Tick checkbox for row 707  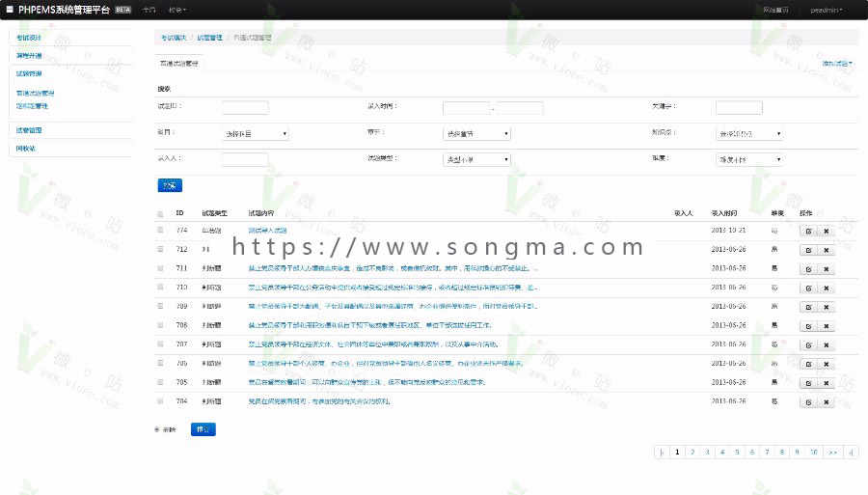click(160, 344)
